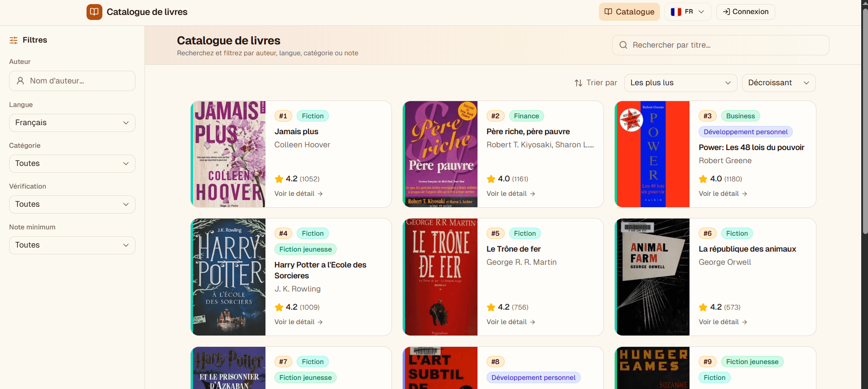Click the Harry Potter à l'école cover
868x389 pixels.
(x=228, y=277)
